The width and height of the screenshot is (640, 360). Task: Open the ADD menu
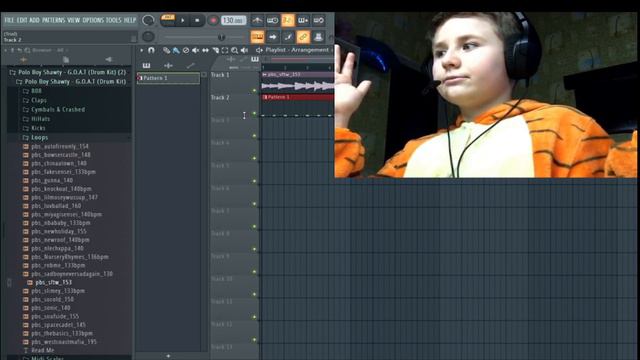pos(35,20)
